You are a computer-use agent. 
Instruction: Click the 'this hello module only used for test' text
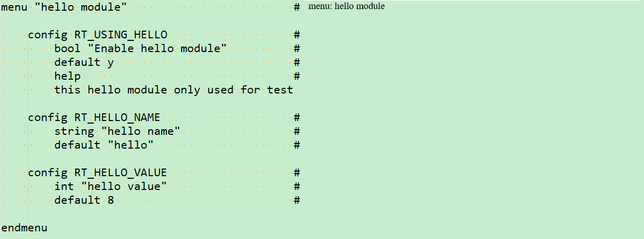pos(174,90)
